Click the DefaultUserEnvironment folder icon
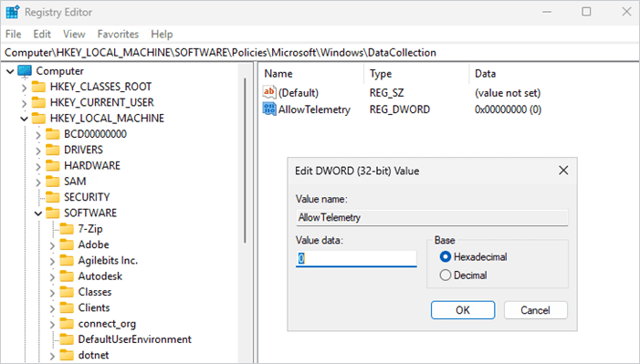 click(x=67, y=339)
